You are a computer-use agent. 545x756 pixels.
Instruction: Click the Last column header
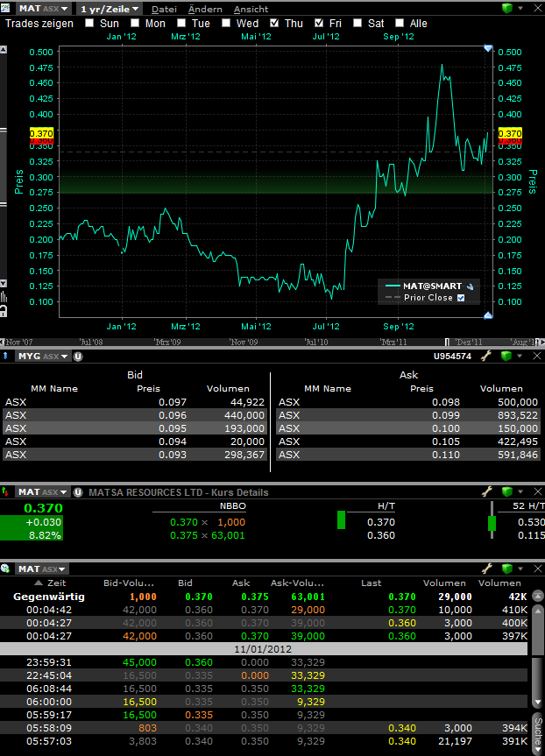point(371,583)
